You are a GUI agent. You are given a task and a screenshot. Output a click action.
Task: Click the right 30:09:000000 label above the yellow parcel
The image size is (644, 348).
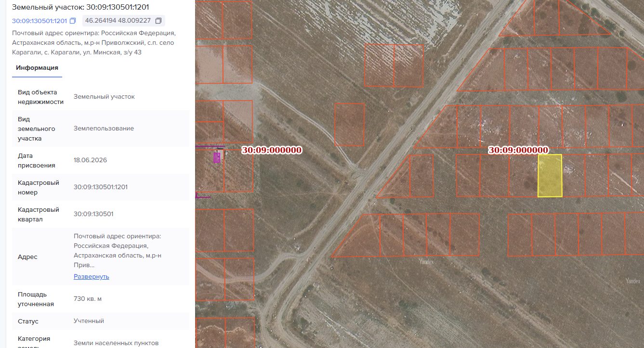(518, 150)
